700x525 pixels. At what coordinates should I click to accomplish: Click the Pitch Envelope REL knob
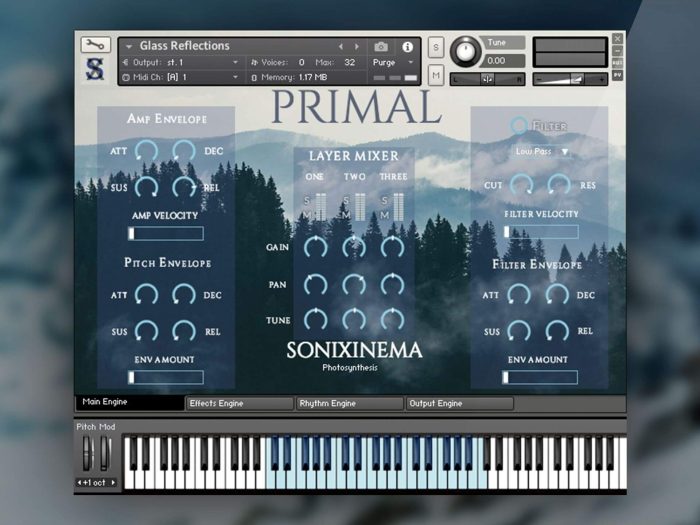click(184, 331)
